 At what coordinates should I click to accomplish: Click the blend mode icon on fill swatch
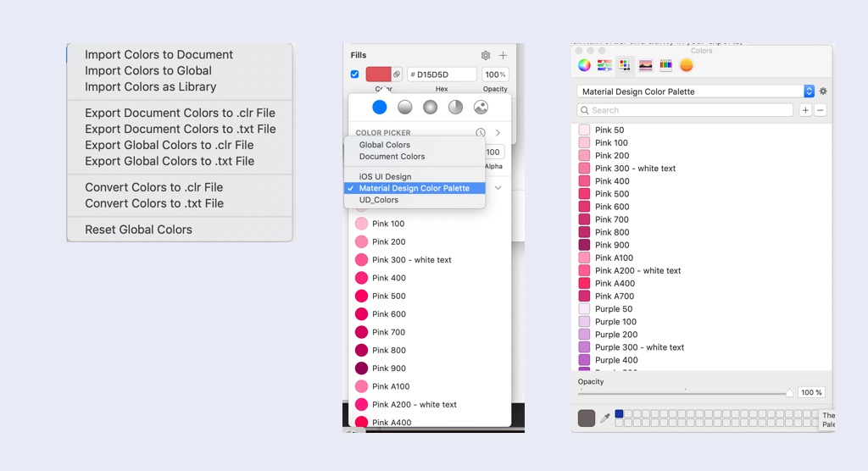[397, 75]
